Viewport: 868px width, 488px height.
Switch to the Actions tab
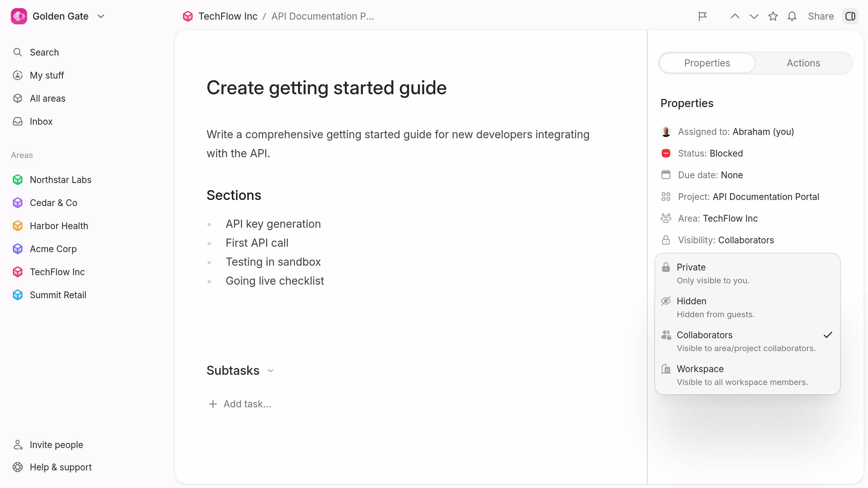804,63
